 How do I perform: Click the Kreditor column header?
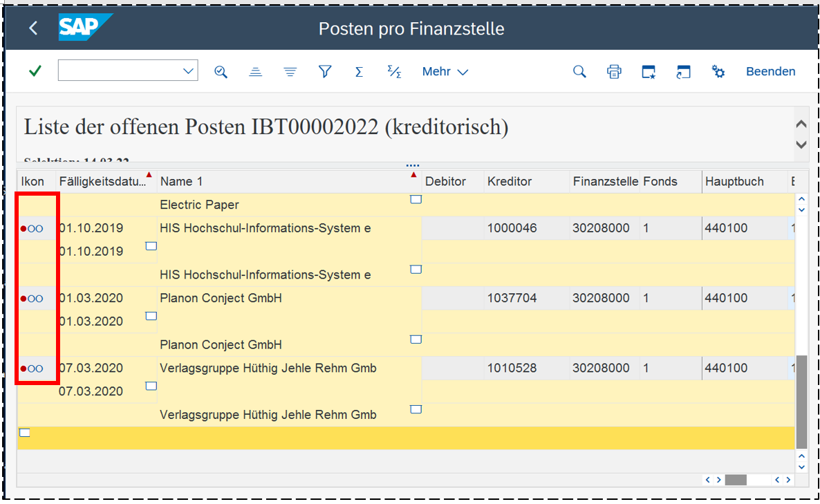(510, 182)
